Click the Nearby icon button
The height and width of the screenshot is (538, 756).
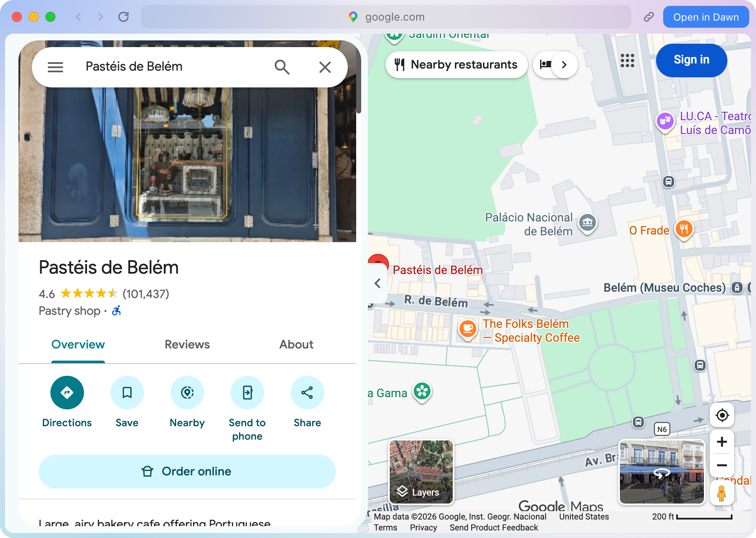187,393
